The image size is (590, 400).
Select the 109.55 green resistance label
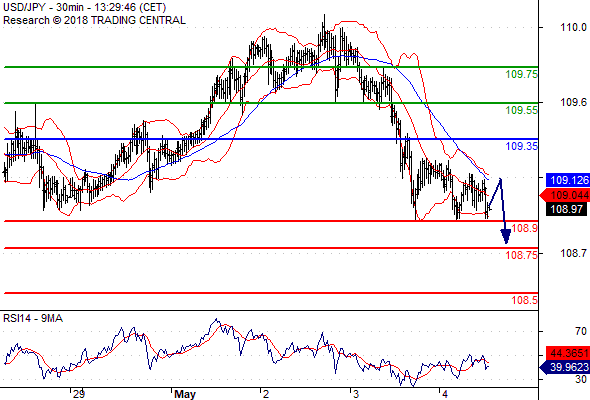click(522, 110)
